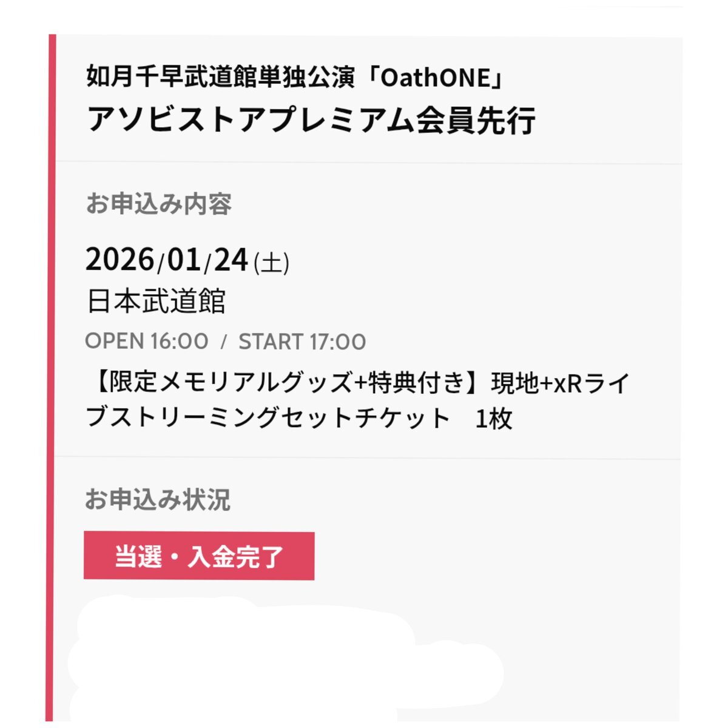Image resolution: width=728 pixels, height=728 pixels.
Task: Click the slash between OPEN and START
Action: (x=223, y=342)
